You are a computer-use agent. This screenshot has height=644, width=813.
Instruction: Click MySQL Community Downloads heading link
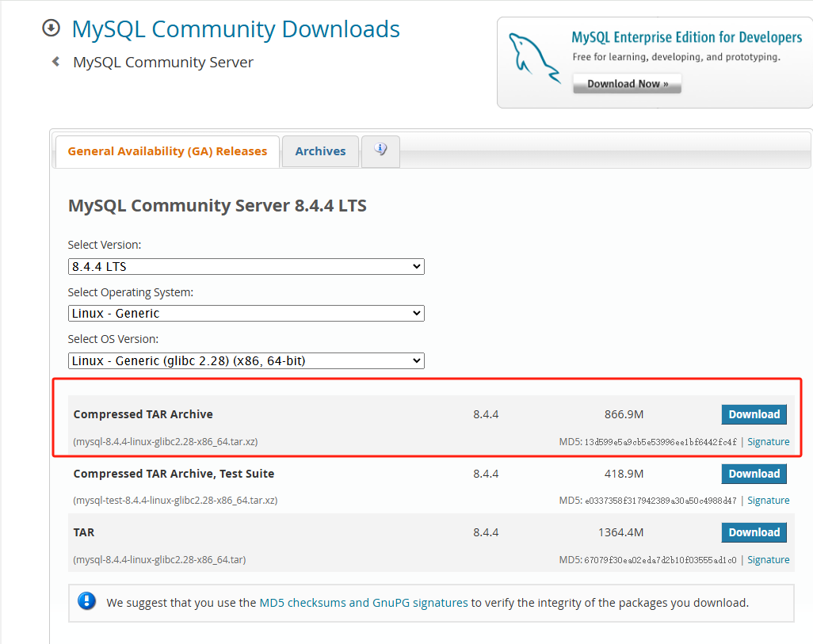coord(236,29)
